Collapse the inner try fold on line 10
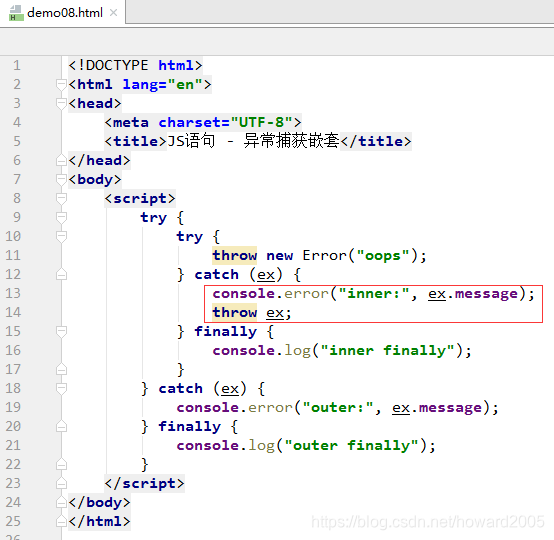Viewport: 554px width, 540px height. coord(61,236)
